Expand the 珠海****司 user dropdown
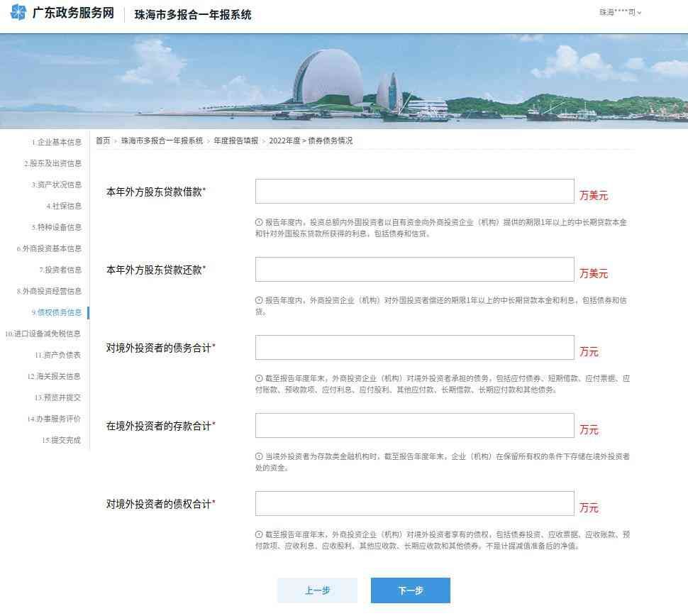Screen dimensions: 688x616 [x=620, y=13]
